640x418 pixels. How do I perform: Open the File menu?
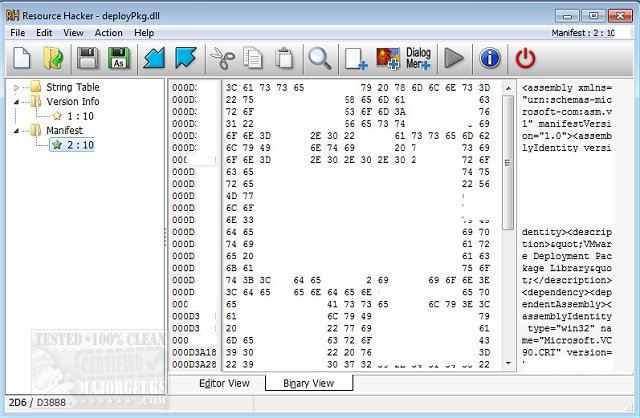18,33
